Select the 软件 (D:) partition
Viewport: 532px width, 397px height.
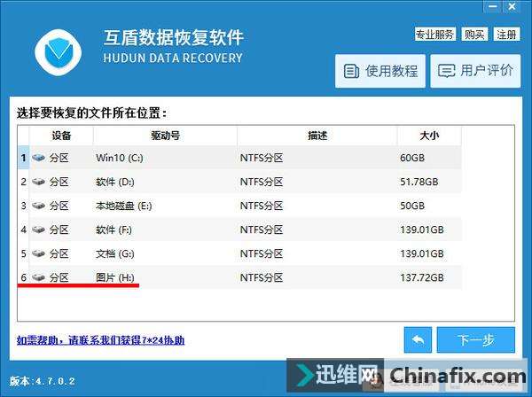[x=239, y=182]
